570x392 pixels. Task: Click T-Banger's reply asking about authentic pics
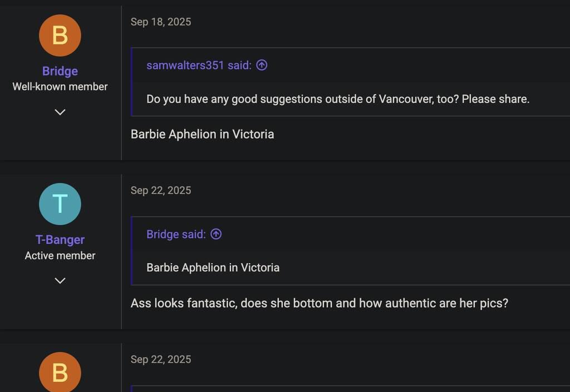[319, 303]
